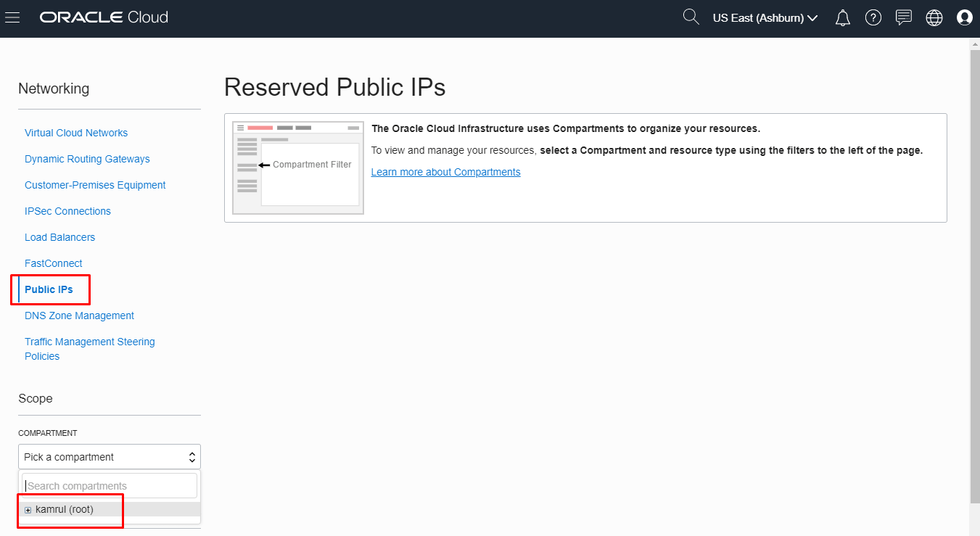The width and height of the screenshot is (980, 536).
Task: Open Dynamic Routing Gateways page
Action: click(x=87, y=159)
